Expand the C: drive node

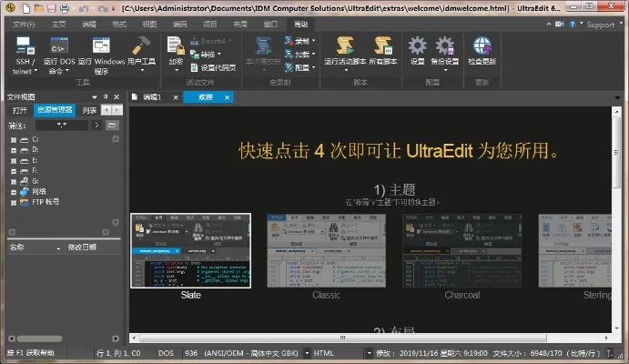click(14, 139)
